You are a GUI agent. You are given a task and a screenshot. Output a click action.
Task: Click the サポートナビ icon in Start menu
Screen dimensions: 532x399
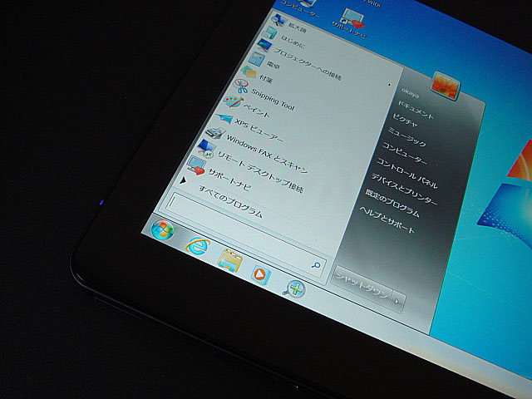196,165
